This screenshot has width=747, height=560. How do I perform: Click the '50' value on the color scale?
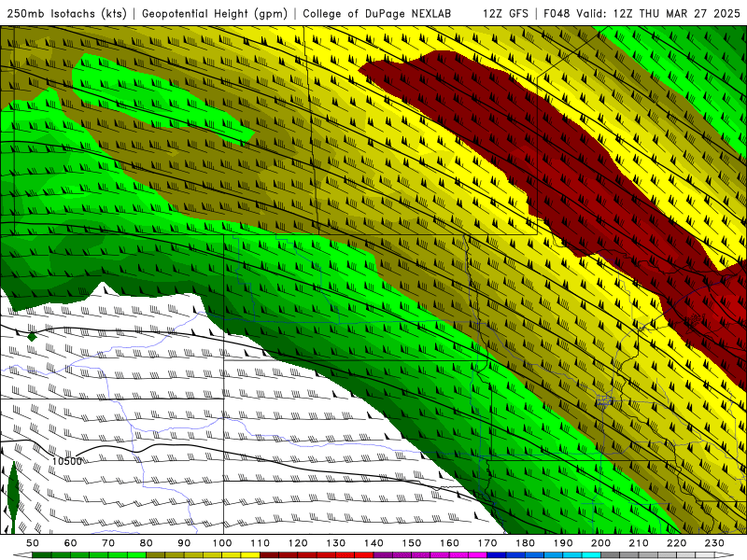(33, 543)
